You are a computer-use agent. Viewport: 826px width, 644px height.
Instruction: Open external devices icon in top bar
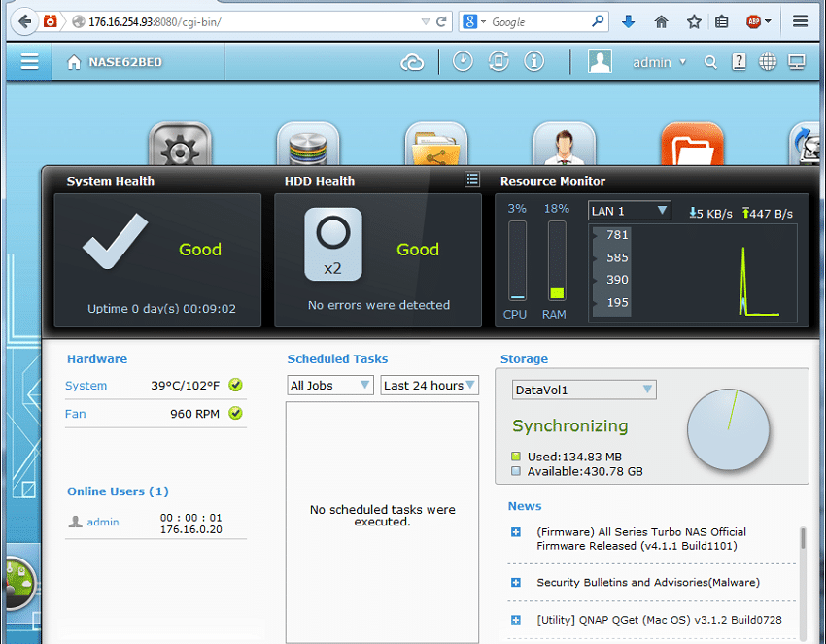click(x=499, y=61)
